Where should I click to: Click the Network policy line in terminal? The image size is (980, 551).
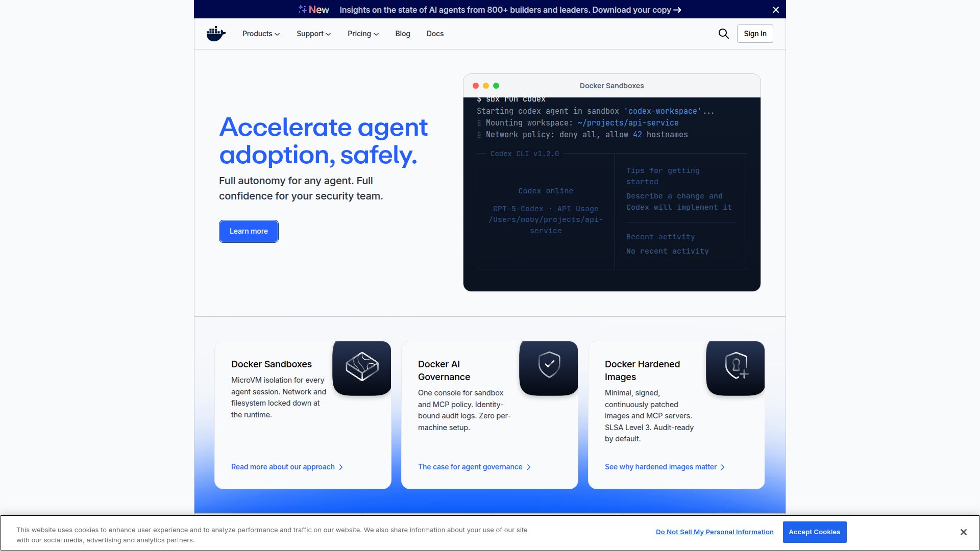[582, 135]
